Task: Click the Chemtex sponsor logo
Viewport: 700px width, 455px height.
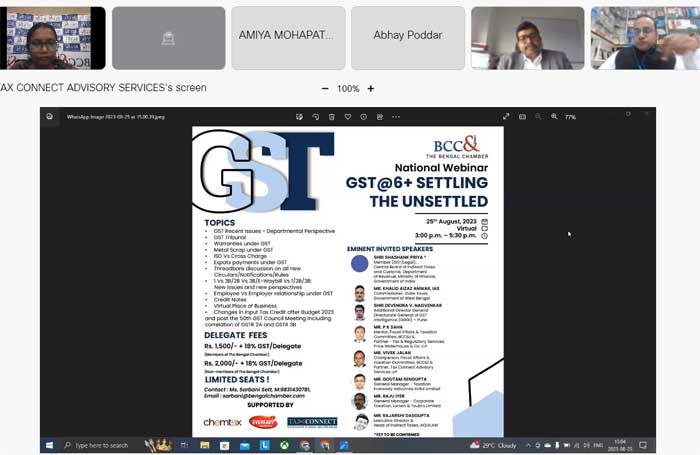Action: (222, 422)
